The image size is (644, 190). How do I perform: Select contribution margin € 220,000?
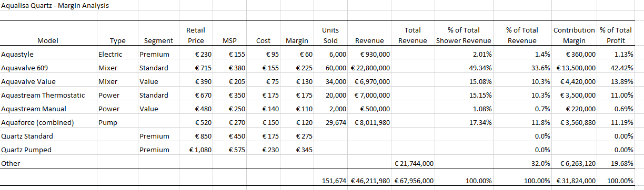pyautogui.click(x=580, y=109)
